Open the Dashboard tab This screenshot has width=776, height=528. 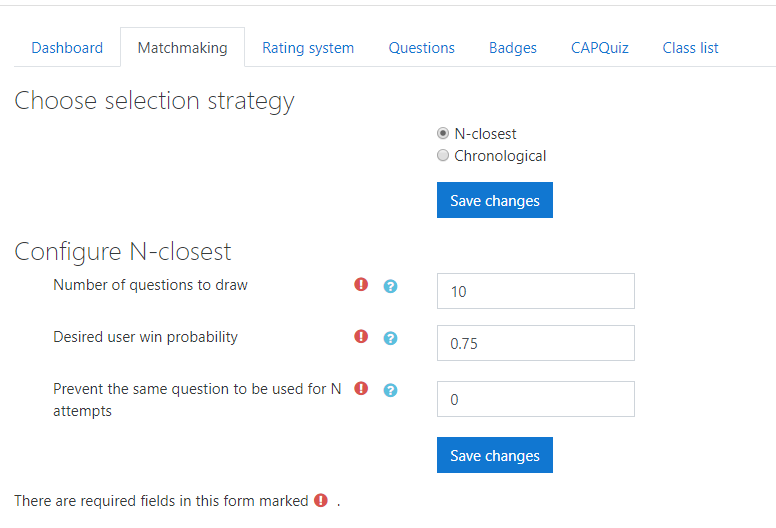click(67, 48)
